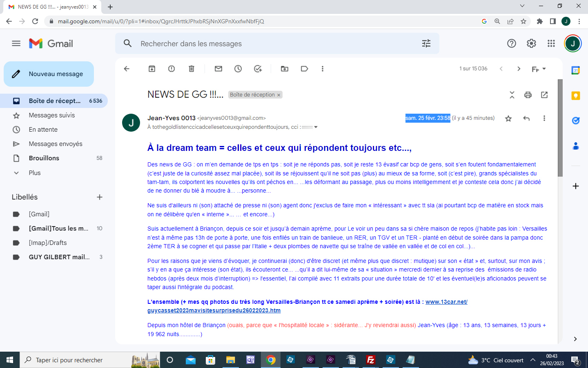Open En attente folder
588x368 pixels.
[54, 130]
